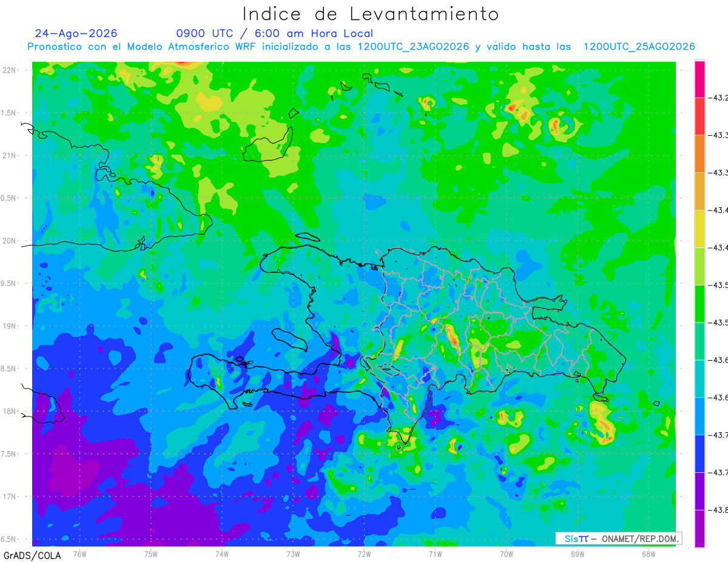Click the '68W' longitude label
728x562 pixels.
pyautogui.click(x=649, y=554)
